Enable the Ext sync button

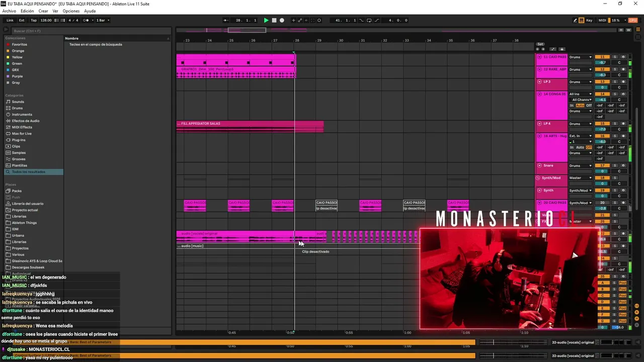(22, 21)
